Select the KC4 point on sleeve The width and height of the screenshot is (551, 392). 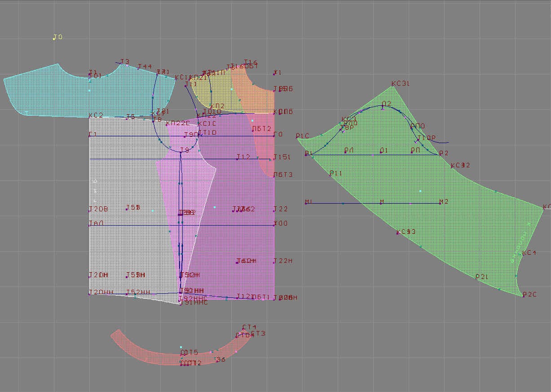click(522, 254)
